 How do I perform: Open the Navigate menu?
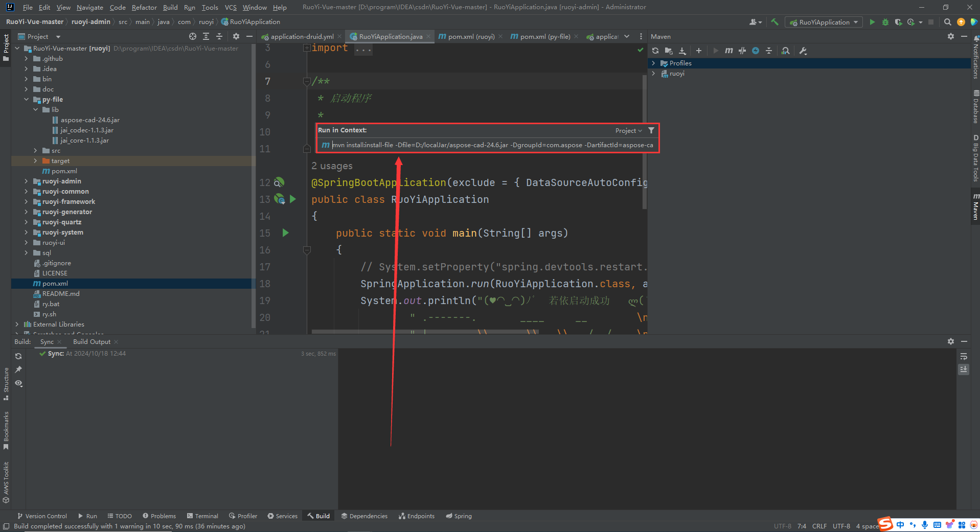[x=90, y=7]
